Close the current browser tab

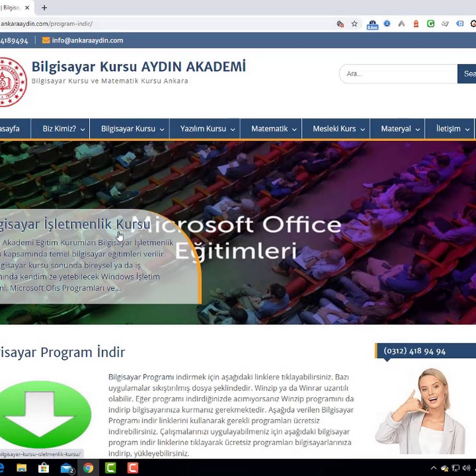[x=27, y=7]
